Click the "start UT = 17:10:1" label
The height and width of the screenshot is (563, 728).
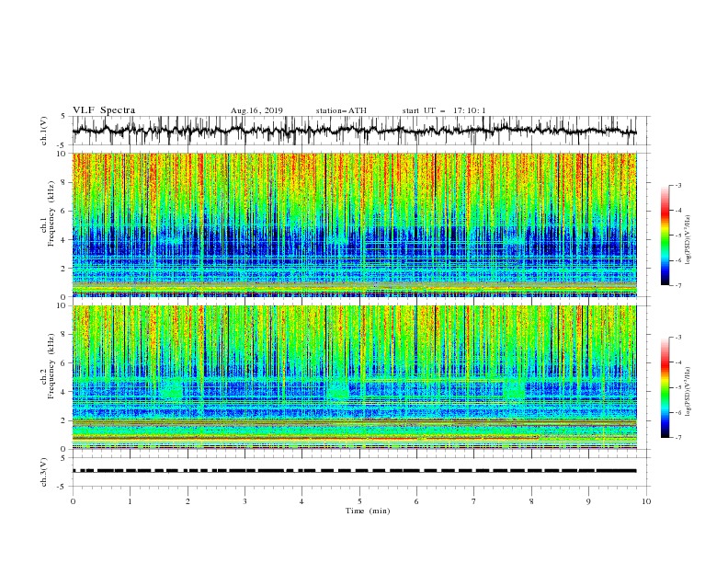pos(444,110)
